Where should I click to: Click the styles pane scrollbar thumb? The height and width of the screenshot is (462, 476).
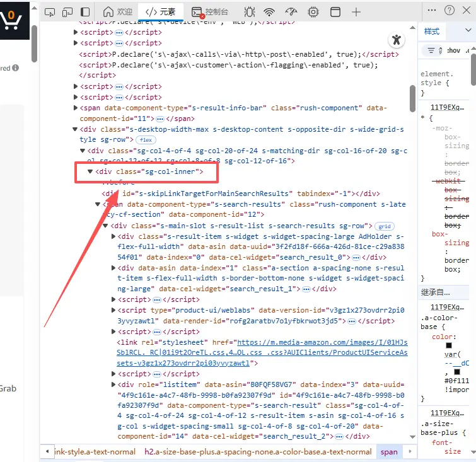tap(473, 70)
